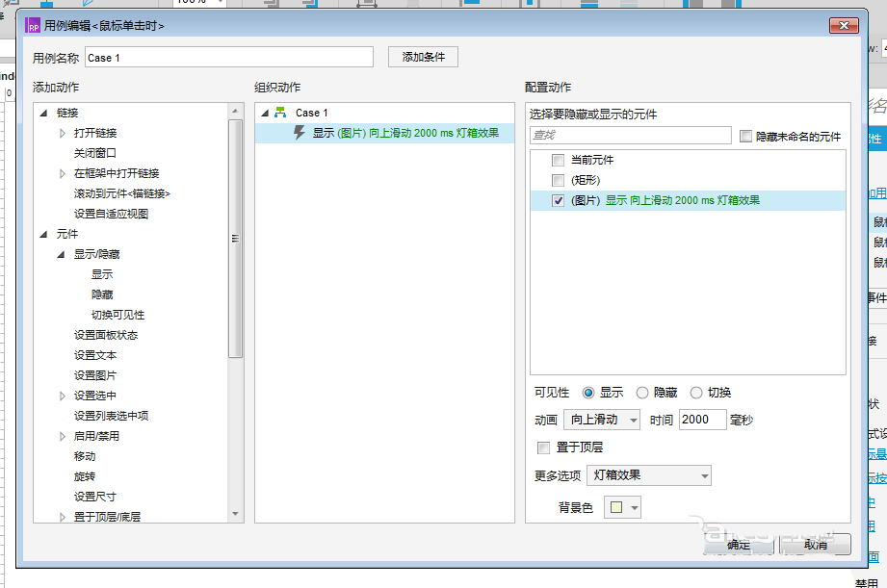Image resolution: width=887 pixels, height=588 pixels.
Task: Select the 切换 visibility radio button
Action: pyautogui.click(x=696, y=393)
